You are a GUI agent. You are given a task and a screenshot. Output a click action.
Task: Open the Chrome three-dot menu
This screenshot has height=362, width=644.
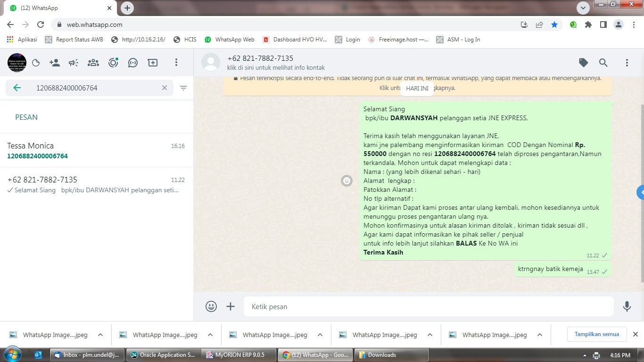pos(634,25)
